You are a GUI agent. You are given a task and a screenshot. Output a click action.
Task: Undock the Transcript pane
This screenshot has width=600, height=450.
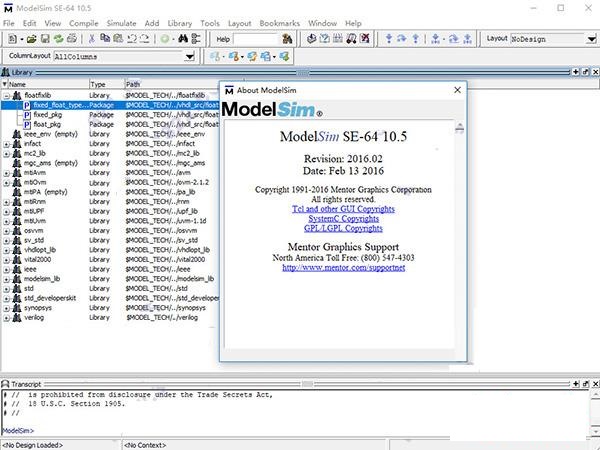point(585,384)
